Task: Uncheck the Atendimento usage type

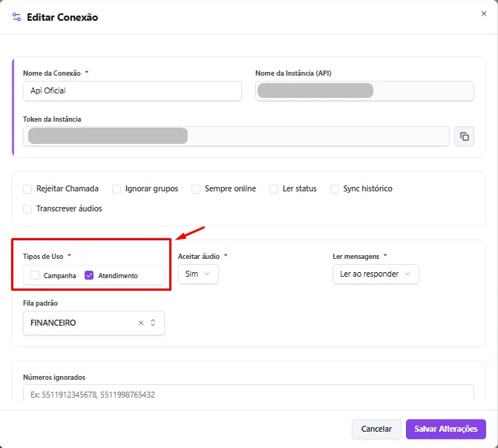Action: 89,275
